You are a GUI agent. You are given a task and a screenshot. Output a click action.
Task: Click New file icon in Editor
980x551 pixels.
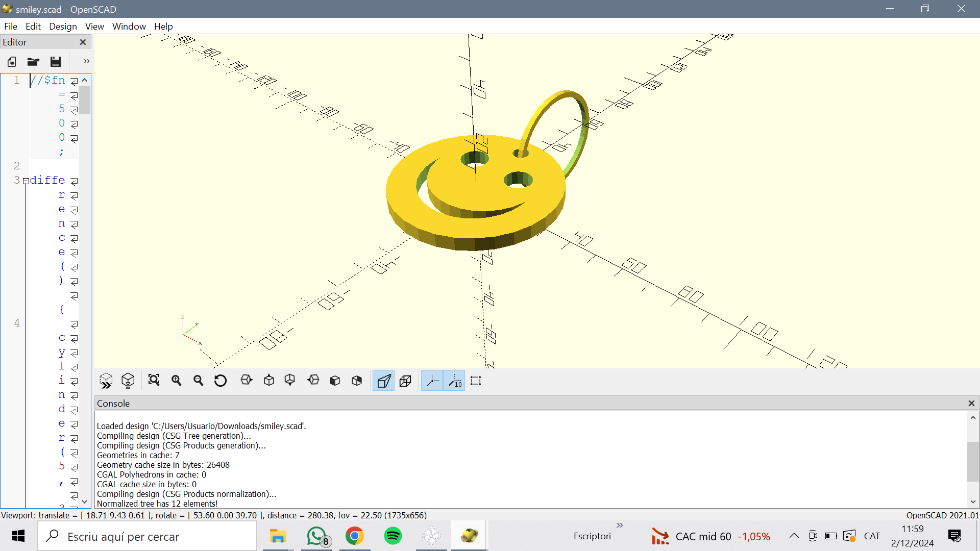(x=12, y=62)
